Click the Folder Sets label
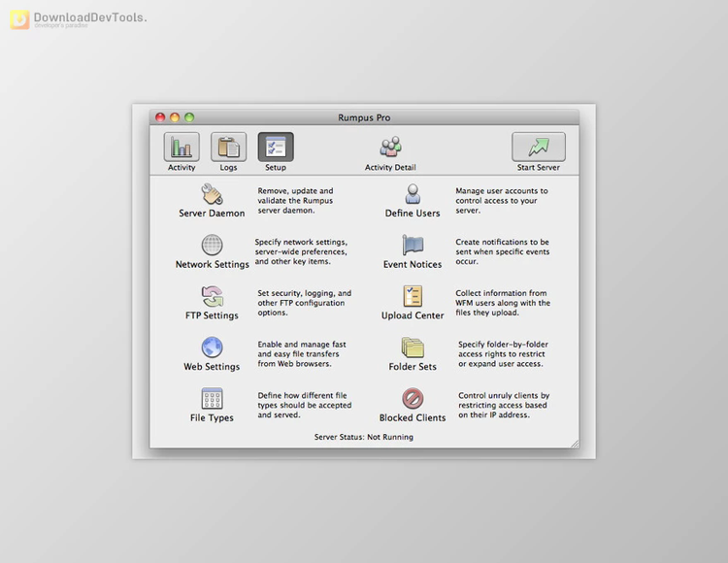 (413, 366)
